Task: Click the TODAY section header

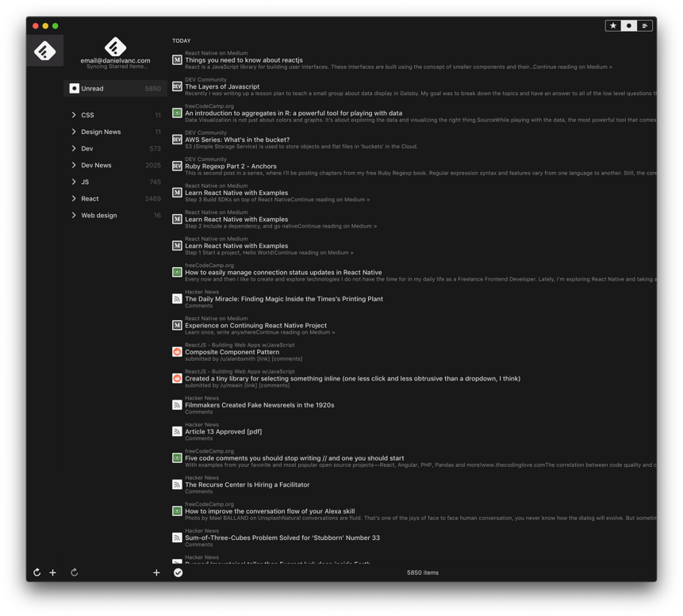Action: [182, 40]
